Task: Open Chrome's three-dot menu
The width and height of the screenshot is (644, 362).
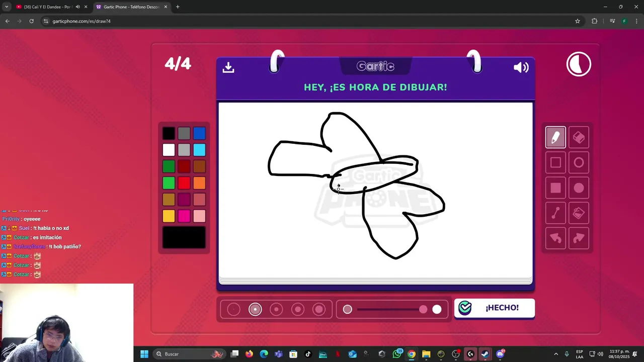Action: coord(637,21)
